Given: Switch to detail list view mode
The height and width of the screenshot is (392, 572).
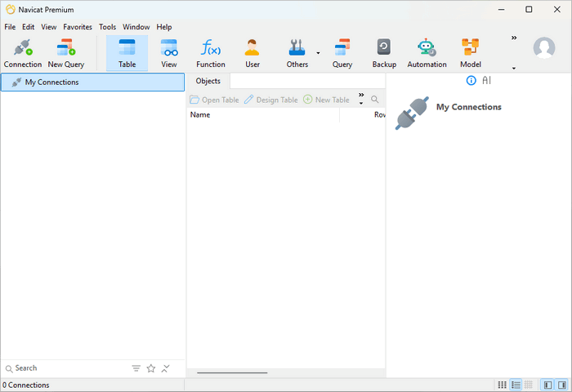Looking at the screenshot, I should click(x=515, y=385).
